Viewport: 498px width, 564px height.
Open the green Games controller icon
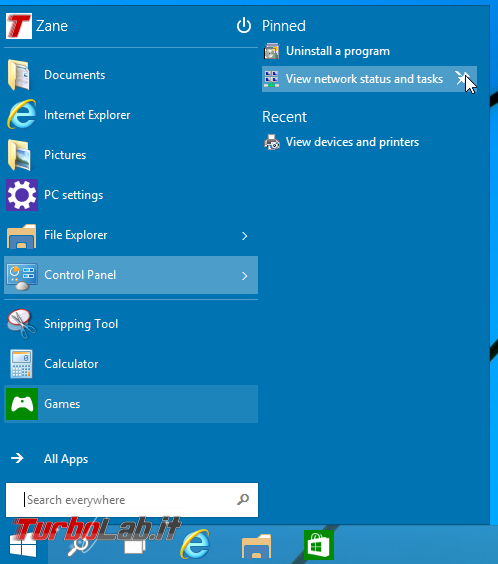[22, 404]
